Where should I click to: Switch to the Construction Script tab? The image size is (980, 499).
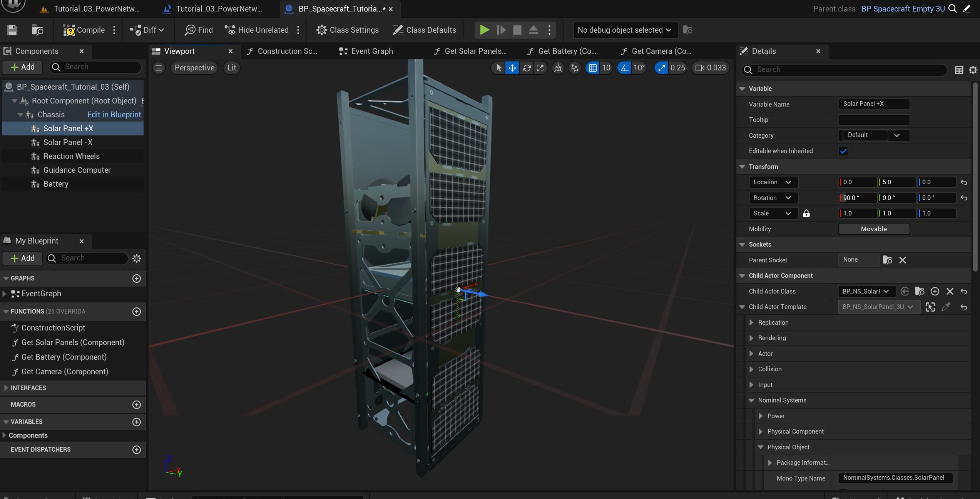click(x=282, y=51)
